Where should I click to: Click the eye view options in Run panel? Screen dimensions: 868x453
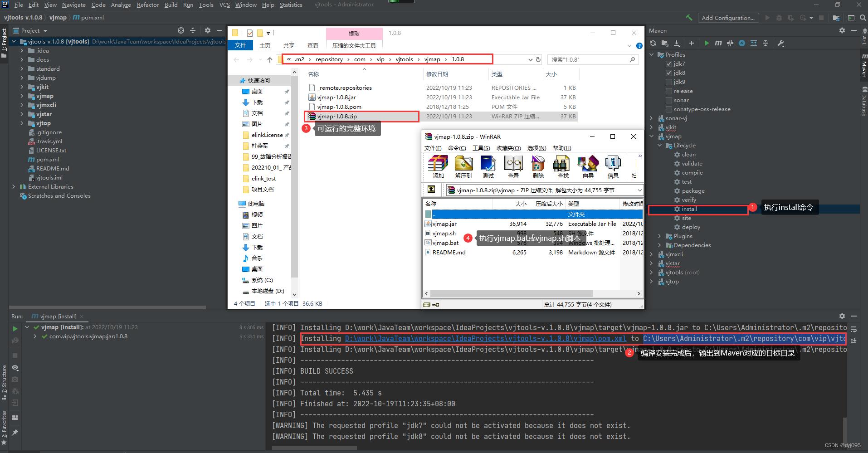coord(15,368)
